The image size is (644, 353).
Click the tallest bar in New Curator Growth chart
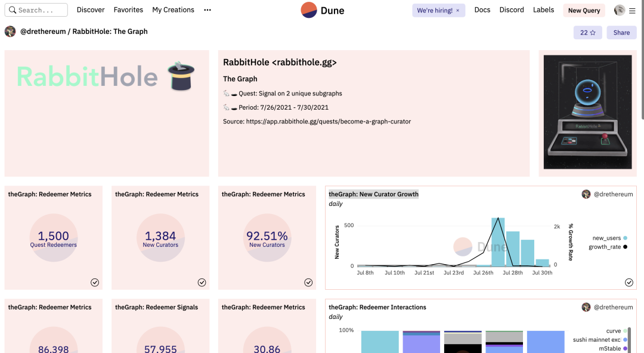[498, 241]
